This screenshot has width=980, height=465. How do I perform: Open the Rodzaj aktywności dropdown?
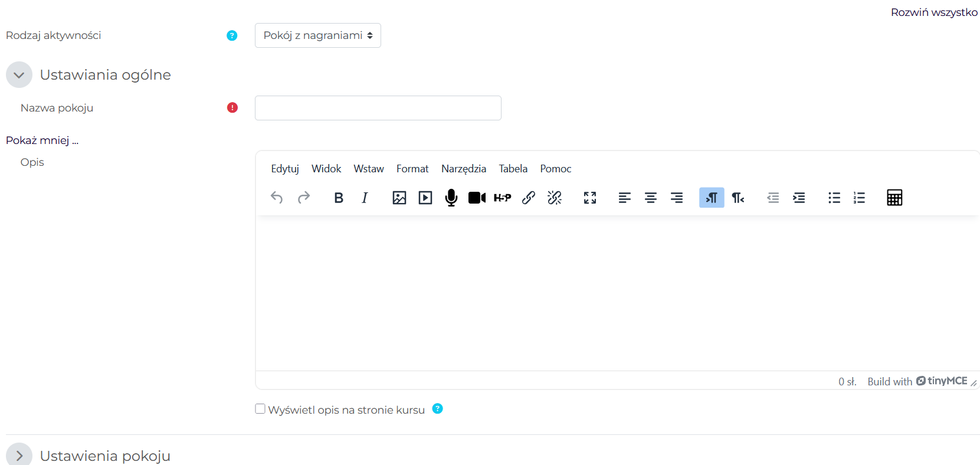point(318,35)
